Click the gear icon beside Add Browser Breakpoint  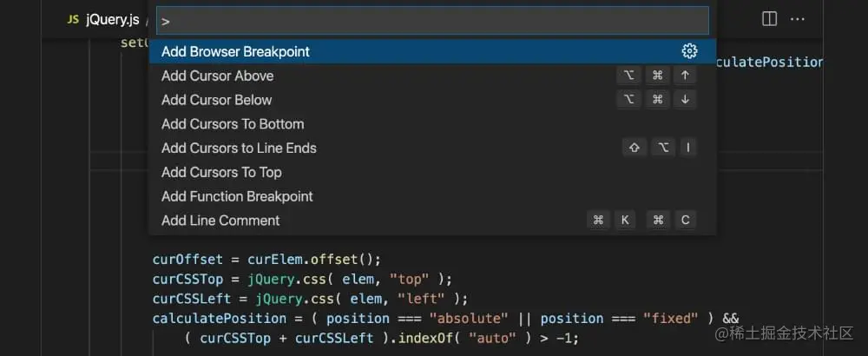click(x=689, y=51)
